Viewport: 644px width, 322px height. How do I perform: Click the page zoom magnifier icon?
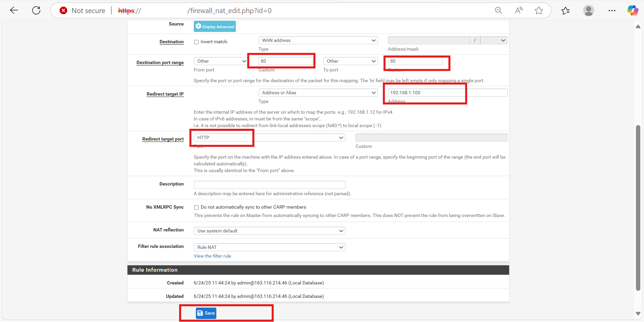tap(498, 10)
